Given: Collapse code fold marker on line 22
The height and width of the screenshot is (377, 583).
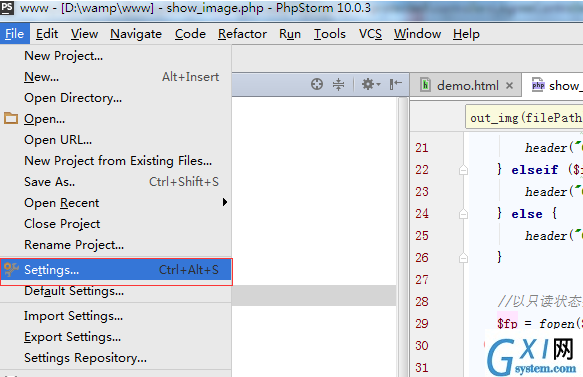Looking at the screenshot, I should pyautogui.click(x=463, y=170).
